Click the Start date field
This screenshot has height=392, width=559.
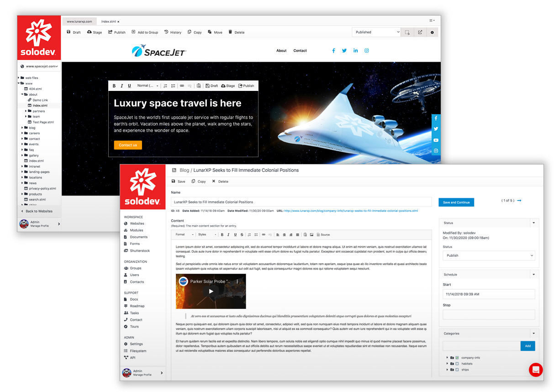pos(489,294)
